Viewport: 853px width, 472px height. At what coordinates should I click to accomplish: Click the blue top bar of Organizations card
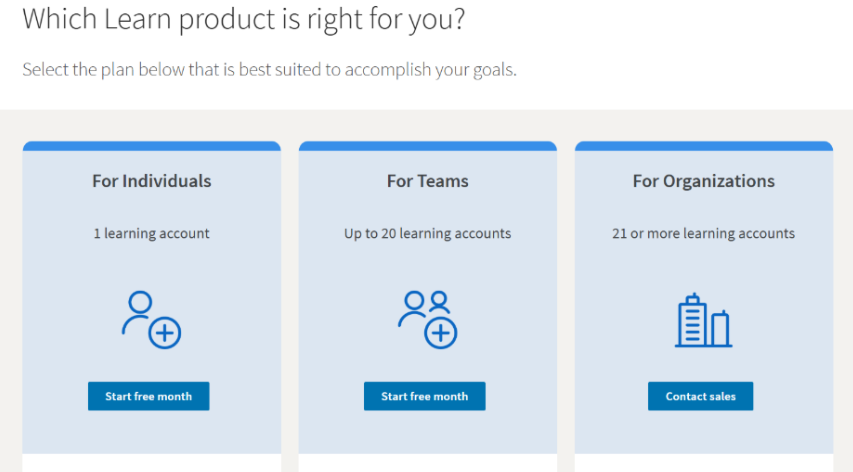click(704, 146)
